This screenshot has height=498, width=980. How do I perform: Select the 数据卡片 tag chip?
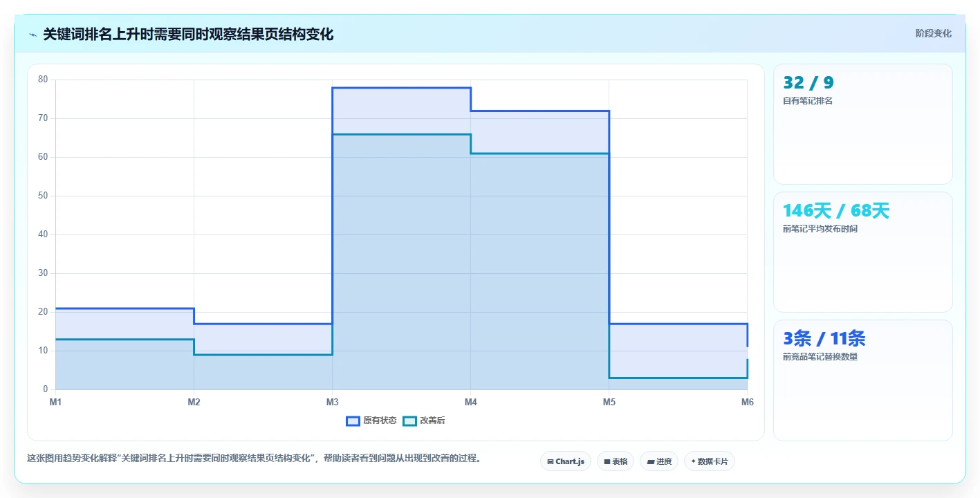click(710, 461)
